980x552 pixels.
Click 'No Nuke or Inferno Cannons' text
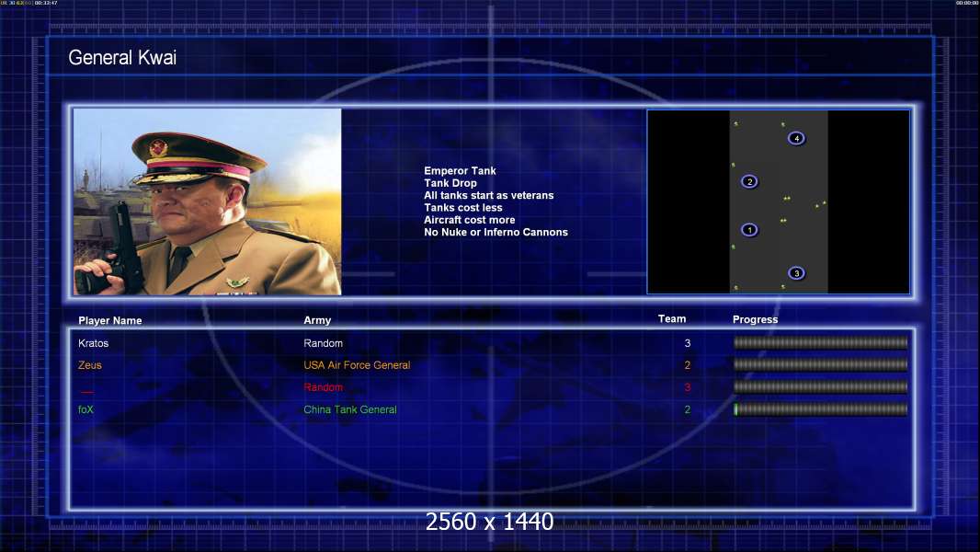pyautogui.click(x=496, y=232)
